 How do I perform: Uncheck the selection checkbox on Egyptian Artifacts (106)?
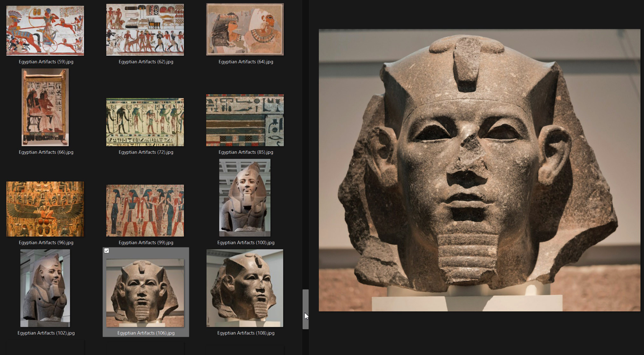[x=107, y=251]
